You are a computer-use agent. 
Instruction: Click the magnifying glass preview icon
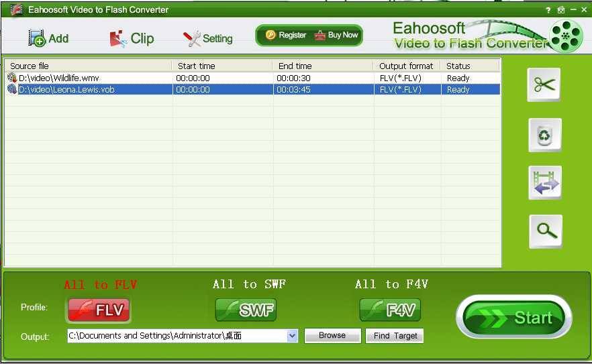point(545,231)
